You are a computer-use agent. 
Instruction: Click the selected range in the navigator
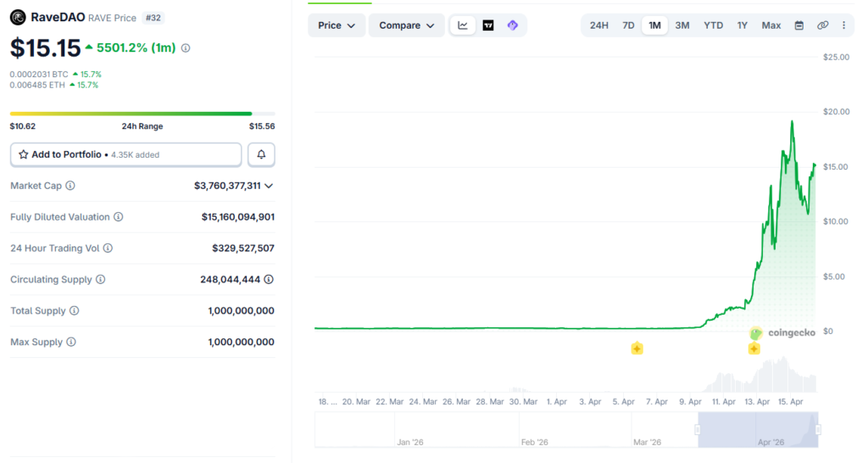[758, 430]
